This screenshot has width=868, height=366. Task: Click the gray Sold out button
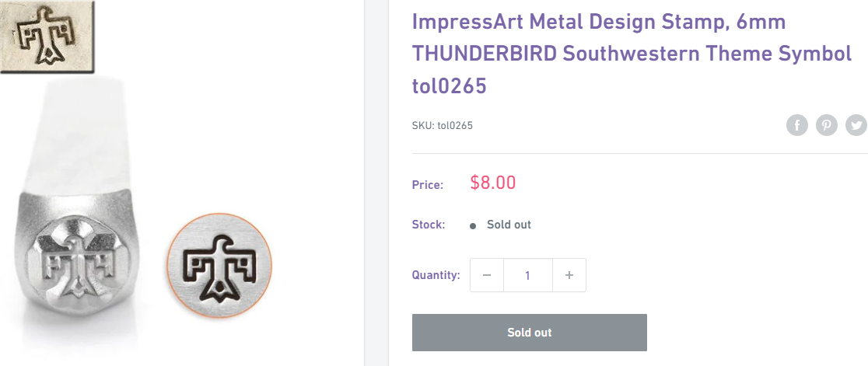(529, 333)
